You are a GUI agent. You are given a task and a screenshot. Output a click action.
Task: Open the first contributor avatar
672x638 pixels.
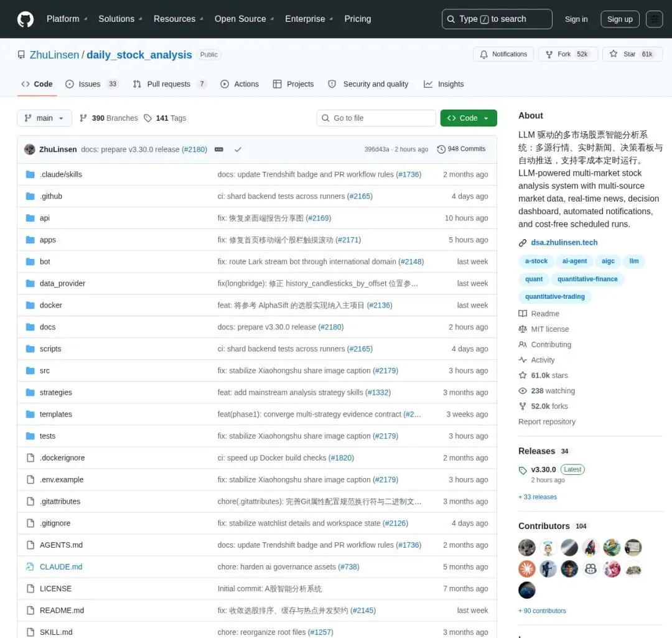(x=527, y=548)
